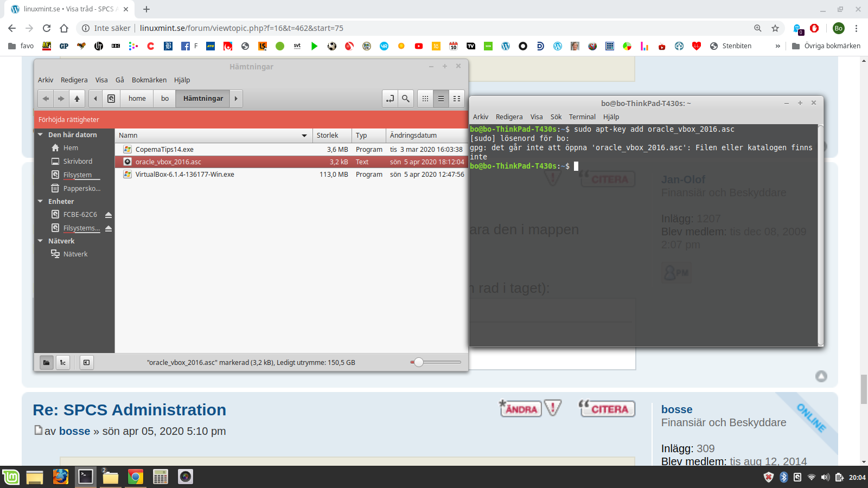
Task: Toggle location entry icon beside the search button
Action: click(x=390, y=99)
